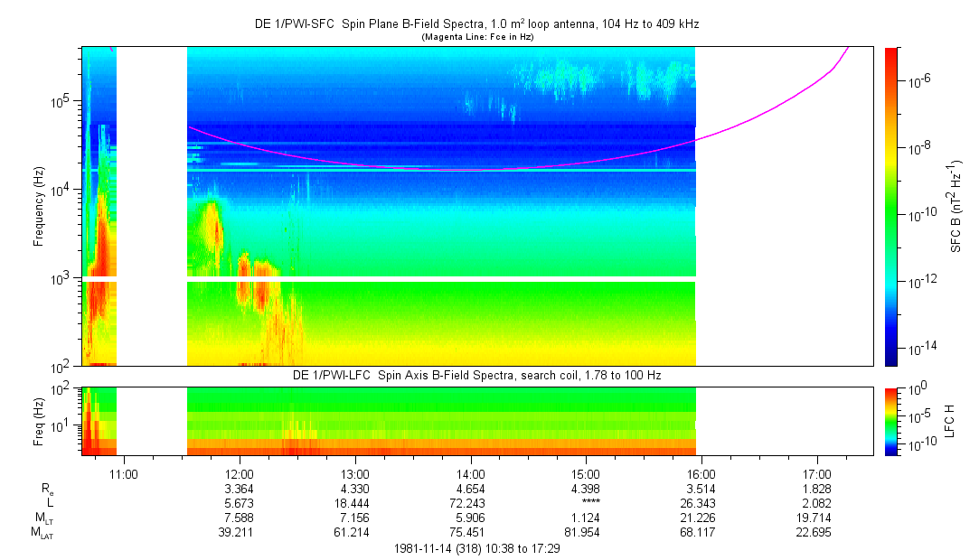Click the 17:00 time axis label
The height and width of the screenshot is (560, 979).
tap(817, 472)
